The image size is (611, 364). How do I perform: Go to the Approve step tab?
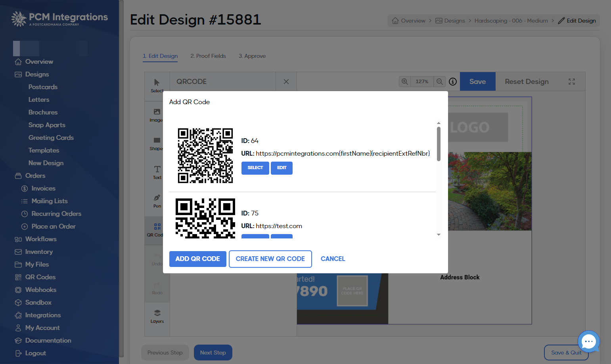(x=252, y=56)
